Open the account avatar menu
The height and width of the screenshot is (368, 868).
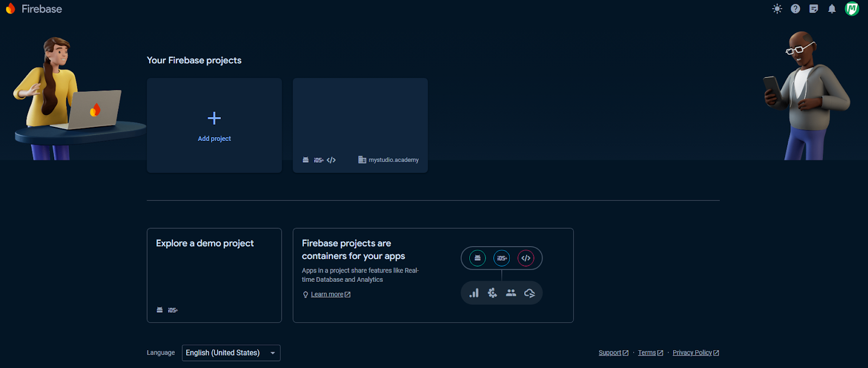[852, 9]
